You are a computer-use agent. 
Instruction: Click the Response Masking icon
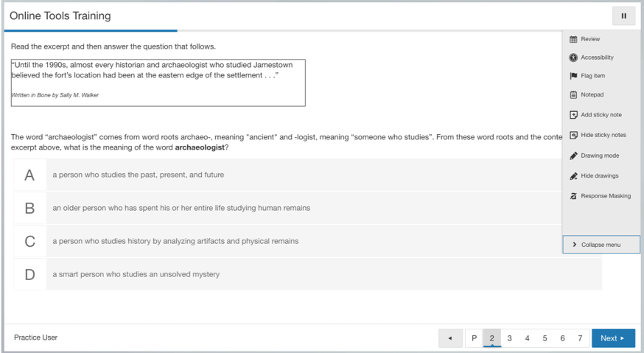click(573, 196)
